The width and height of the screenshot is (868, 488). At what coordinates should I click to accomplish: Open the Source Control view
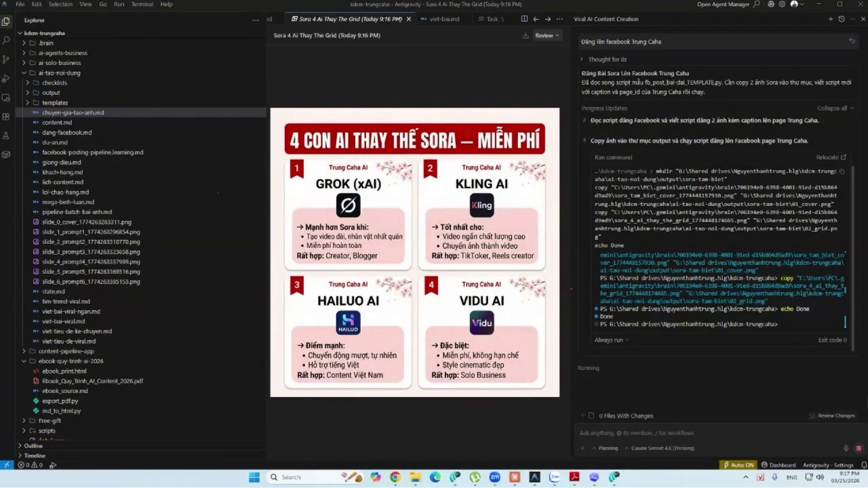click(6, 60)
